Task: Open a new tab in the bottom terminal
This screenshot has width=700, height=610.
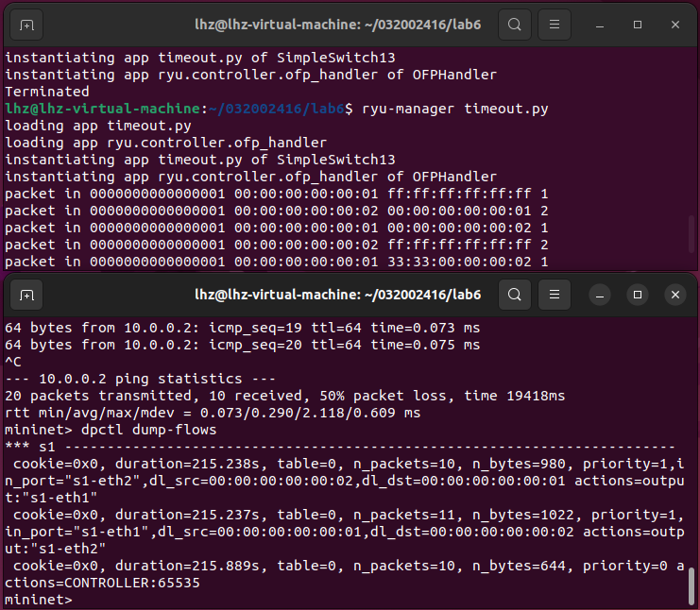Action: 26,296
